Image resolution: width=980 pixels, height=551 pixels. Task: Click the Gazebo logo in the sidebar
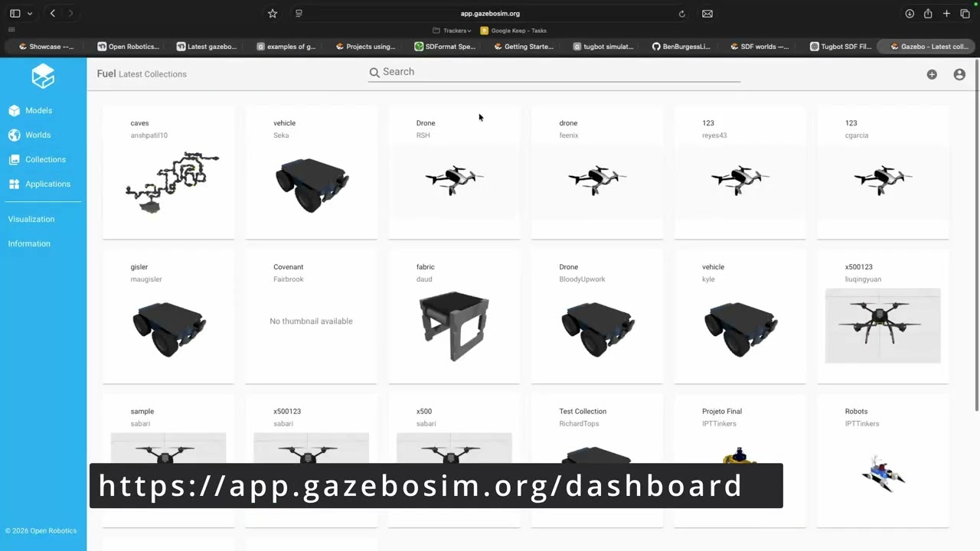click(43, 76)
